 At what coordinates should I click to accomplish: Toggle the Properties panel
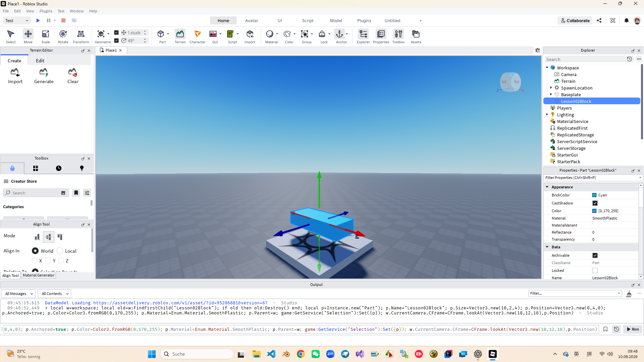[381, 37]
